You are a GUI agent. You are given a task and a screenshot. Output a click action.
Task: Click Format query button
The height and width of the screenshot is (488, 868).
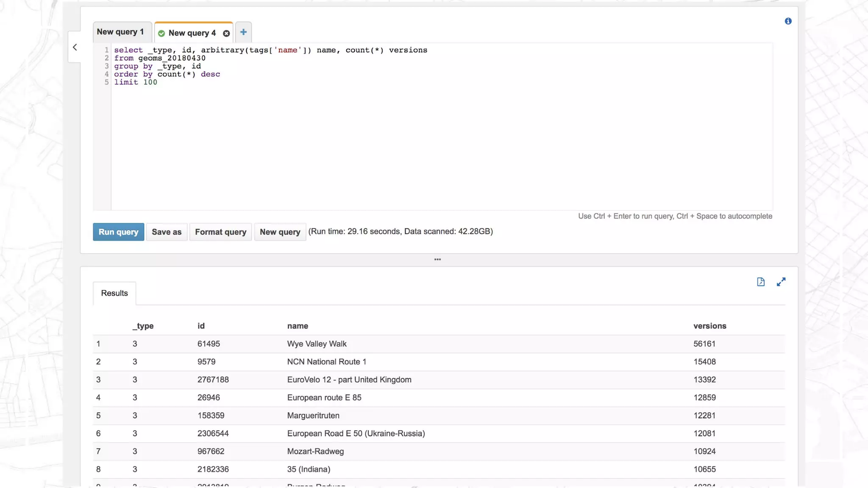220,232
